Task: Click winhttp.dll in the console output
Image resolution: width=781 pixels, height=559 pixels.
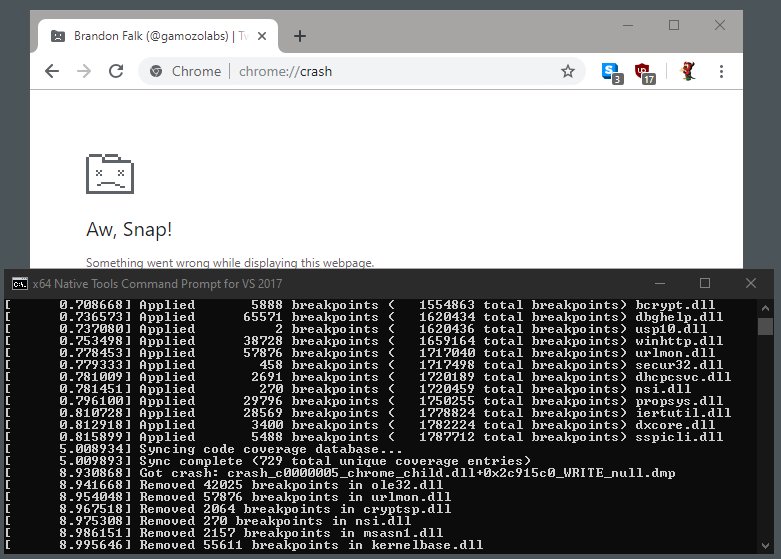Action: (x=679, y=341)
